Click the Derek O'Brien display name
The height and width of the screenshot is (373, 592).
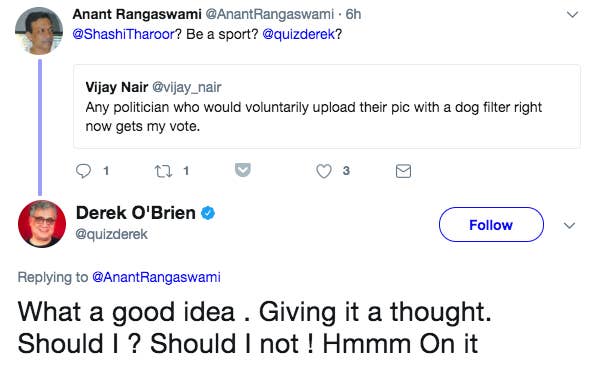tap(136, 213)
